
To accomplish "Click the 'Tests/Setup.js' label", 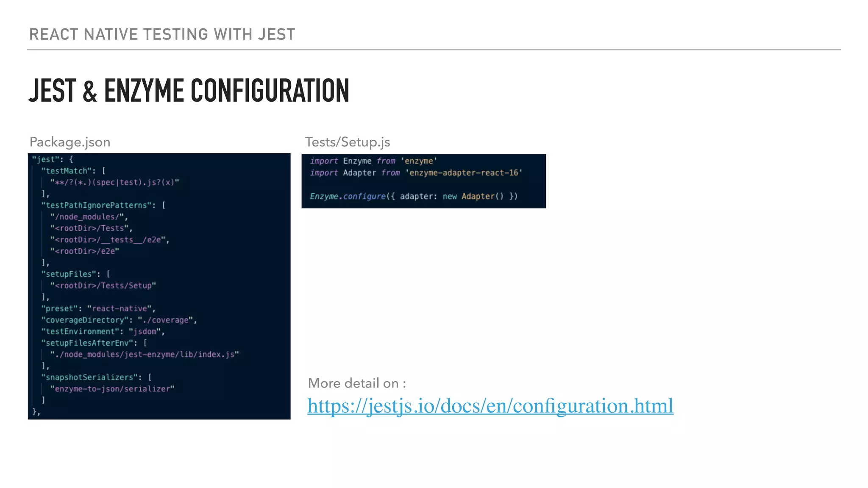I will (x=348, y=142).
